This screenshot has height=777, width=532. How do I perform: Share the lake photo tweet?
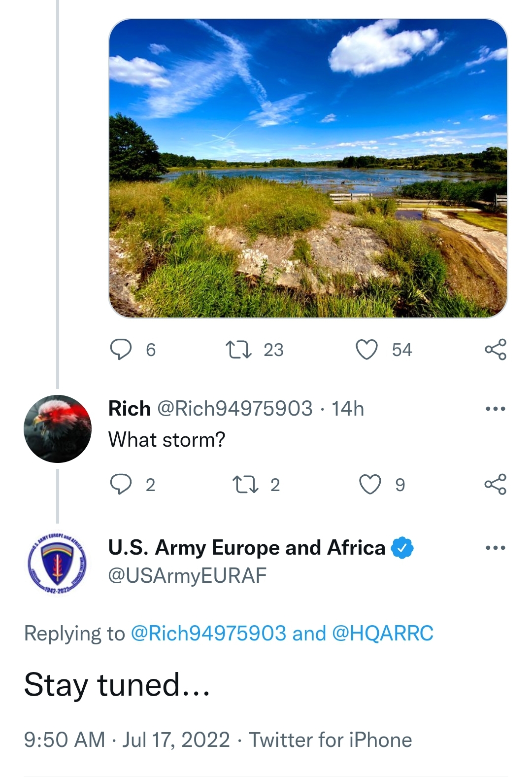[495, 350]
